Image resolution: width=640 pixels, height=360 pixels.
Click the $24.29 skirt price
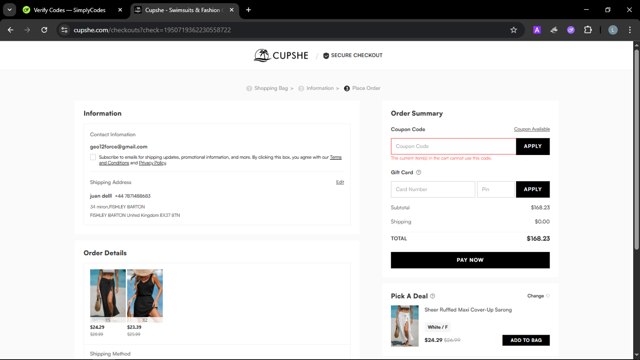[x=97, y=327]
